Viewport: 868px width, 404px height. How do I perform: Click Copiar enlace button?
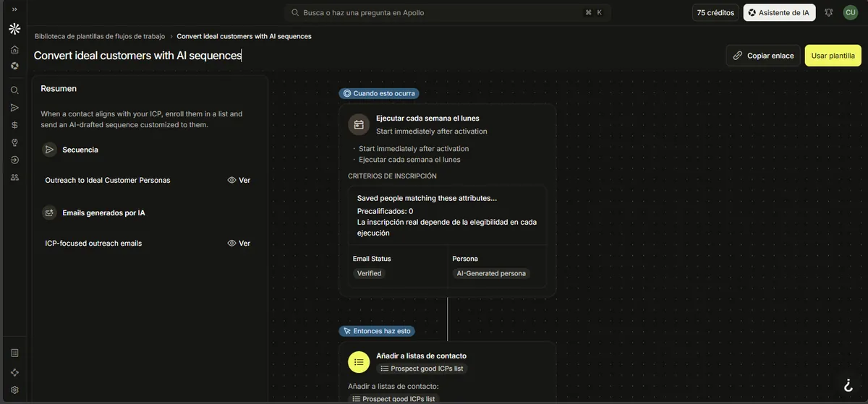point(763,56)
